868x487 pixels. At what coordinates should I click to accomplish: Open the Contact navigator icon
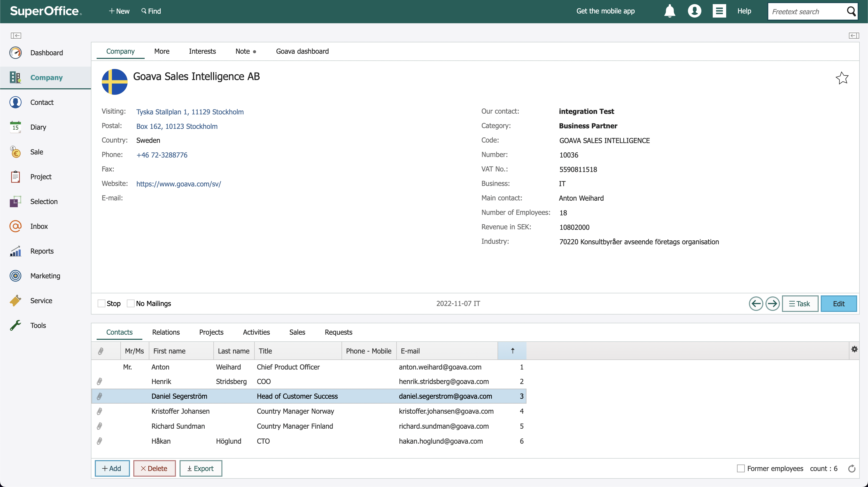(16, 102)
